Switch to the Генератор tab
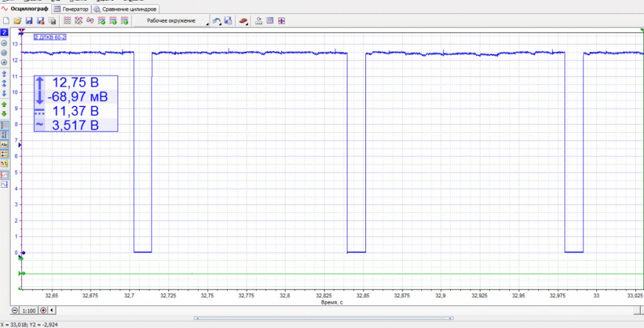This screenshot has height=328, width=644. pos(72,9)
